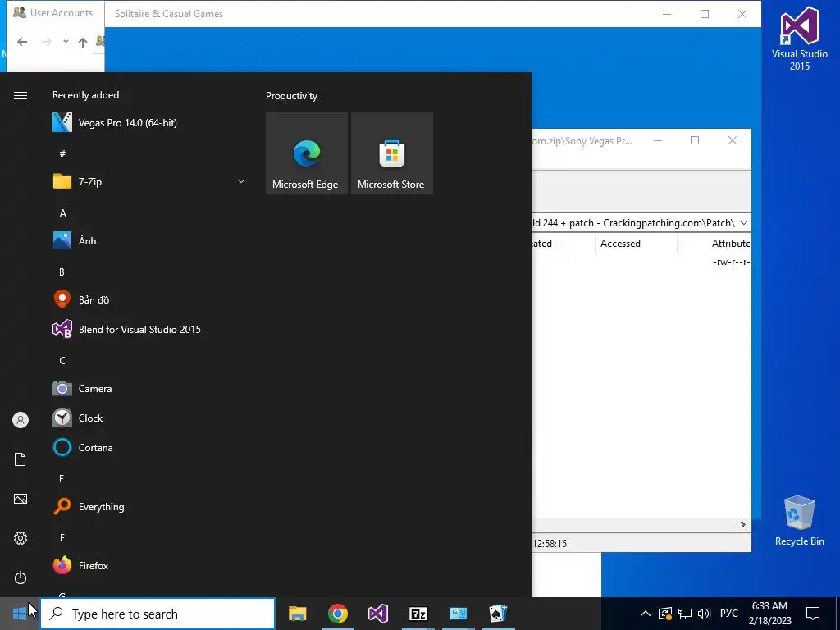Open the notification center icon
840x630 pixels.
point(813,614)
